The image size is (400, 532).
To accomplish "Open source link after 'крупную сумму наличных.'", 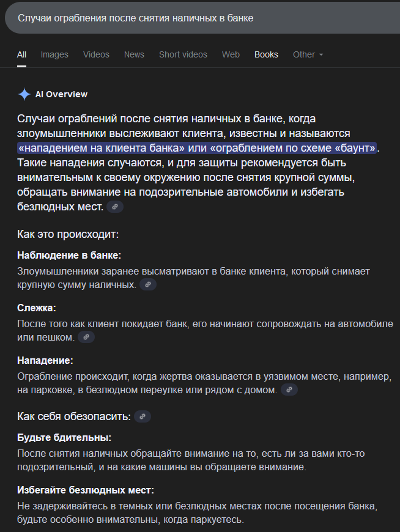I will pyautogui.click(x=148, y=285).
